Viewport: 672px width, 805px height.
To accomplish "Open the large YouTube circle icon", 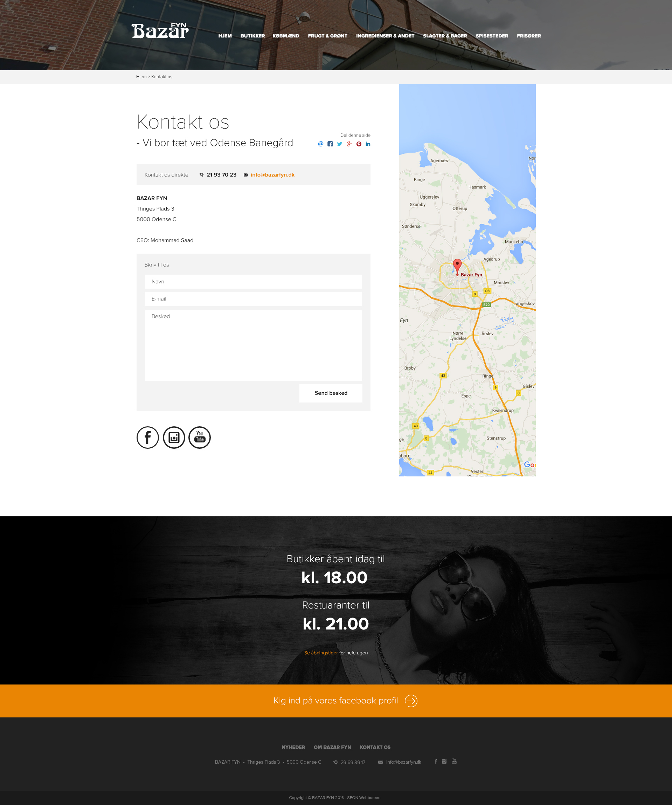I will coord(200,438).
